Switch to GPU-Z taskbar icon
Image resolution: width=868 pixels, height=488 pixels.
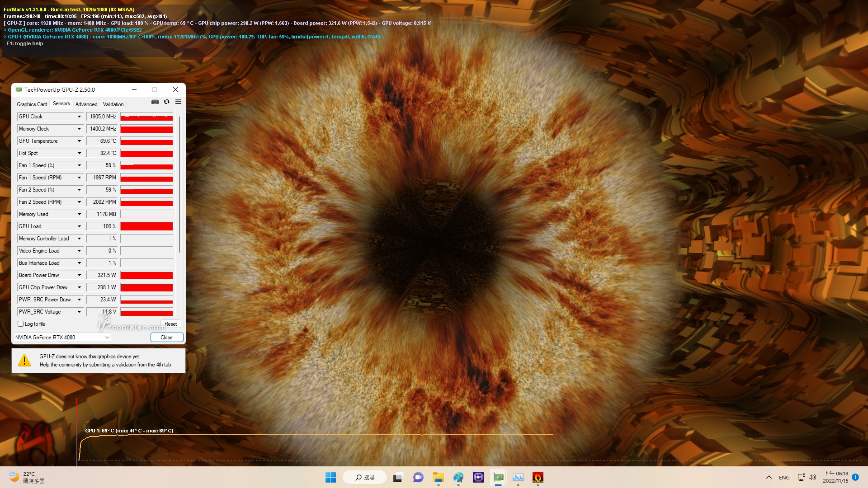(498, 477)
